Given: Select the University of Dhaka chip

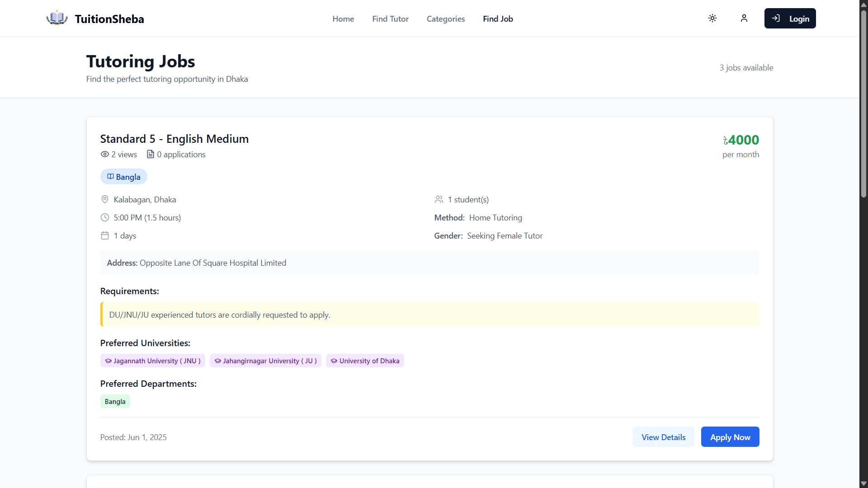Looking at the screenshot, I should [365, 361].
